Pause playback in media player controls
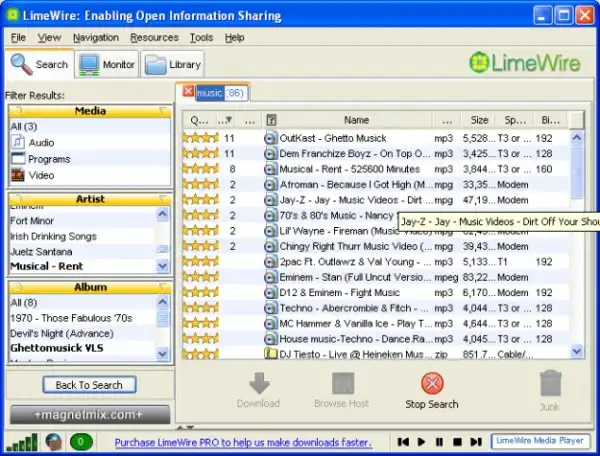 pyautogui.click(x=439, y=441)
